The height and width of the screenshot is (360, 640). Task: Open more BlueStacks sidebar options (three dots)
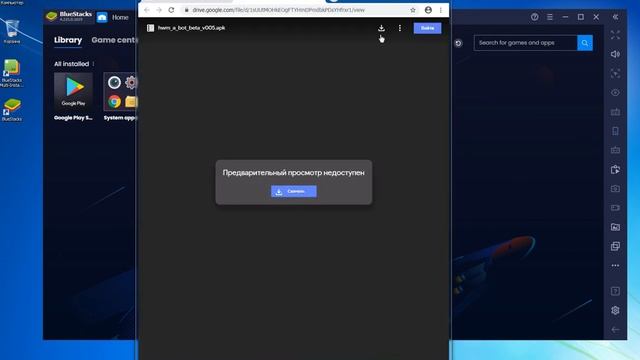(x=615, y=265)
